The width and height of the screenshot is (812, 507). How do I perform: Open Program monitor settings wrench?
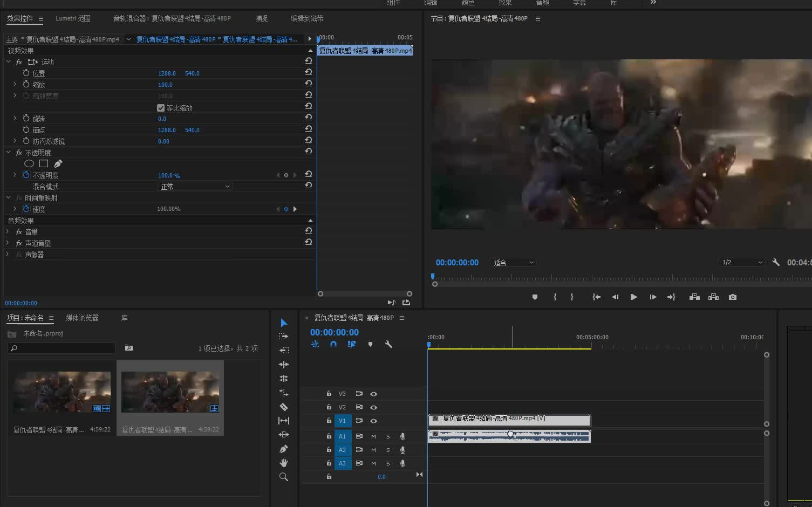tap(776, 263)
